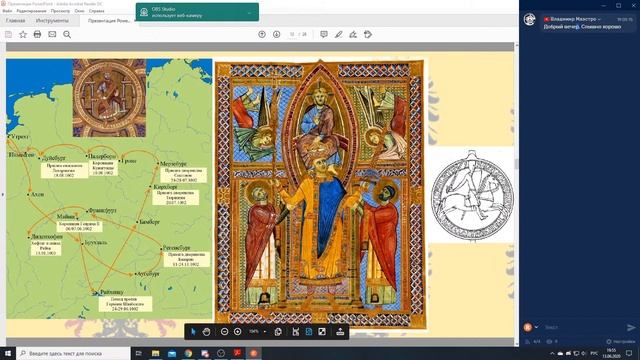
Task: Add document to starred with star icon
Action: point(23,35)
